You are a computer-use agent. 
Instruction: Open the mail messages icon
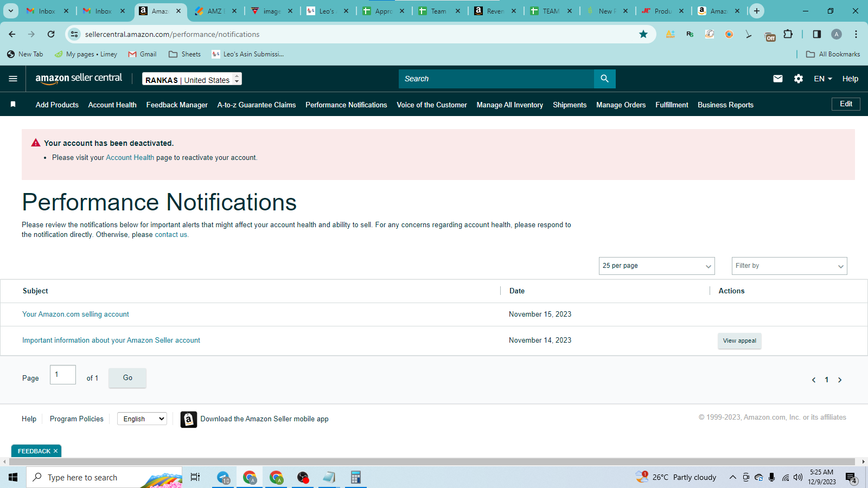click(777, 79)
